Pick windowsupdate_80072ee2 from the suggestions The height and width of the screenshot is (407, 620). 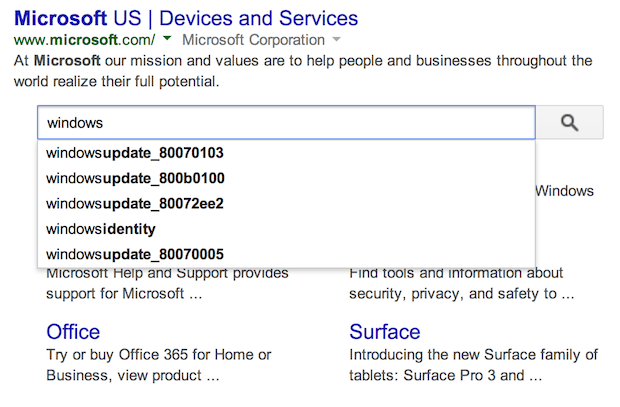coord(135,203)
